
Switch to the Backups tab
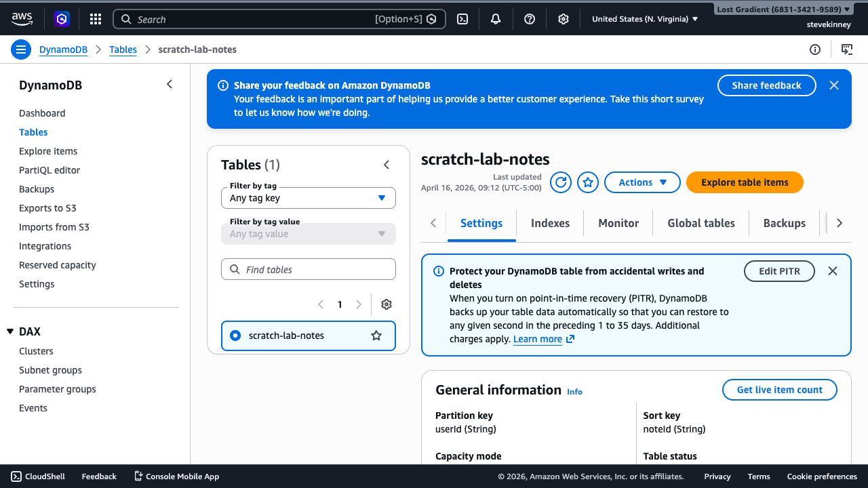pos(785,223)
